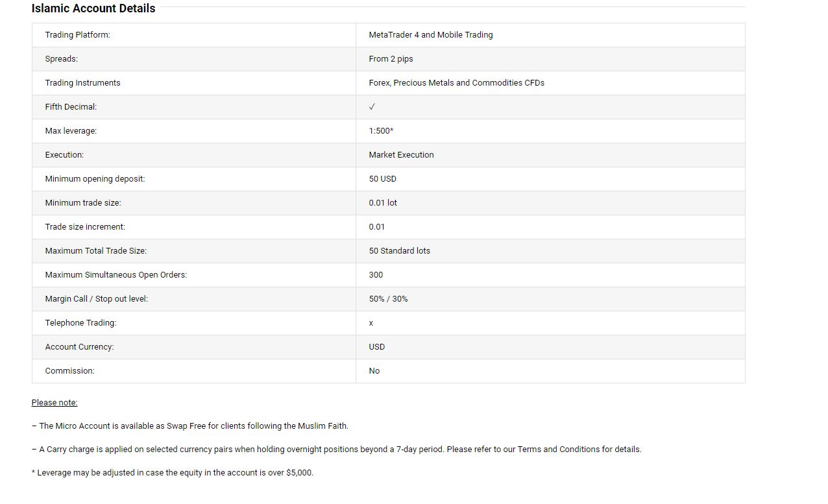Click Forex, Precious Metals and Commodities CFDs
Image resolution: width=828 pixels, height=504 pixels.
coord(457,83)
